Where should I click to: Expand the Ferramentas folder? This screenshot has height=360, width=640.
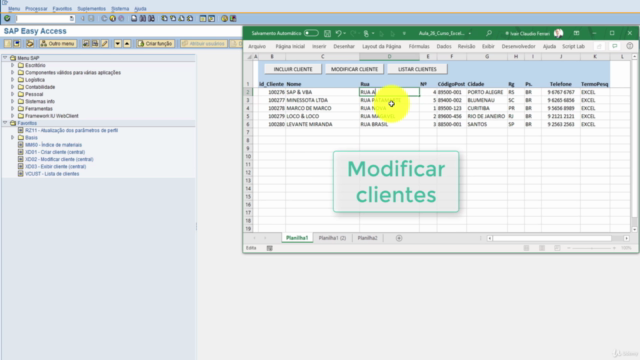pyautogui.click(x=13, y=109)
